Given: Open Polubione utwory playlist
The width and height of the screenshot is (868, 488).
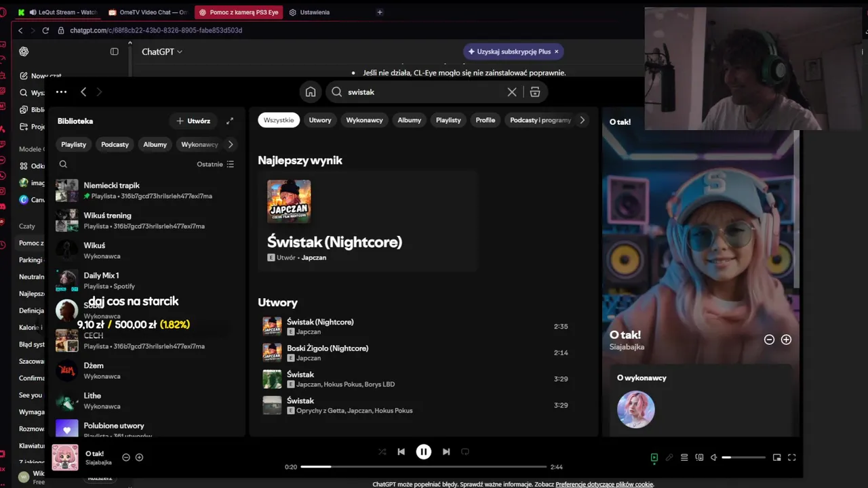Looking at the screenshot, I should [144, 429].
